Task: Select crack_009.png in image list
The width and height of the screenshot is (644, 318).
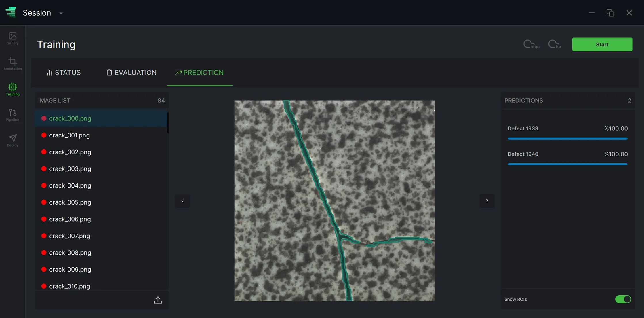Action: click(101, 269)
